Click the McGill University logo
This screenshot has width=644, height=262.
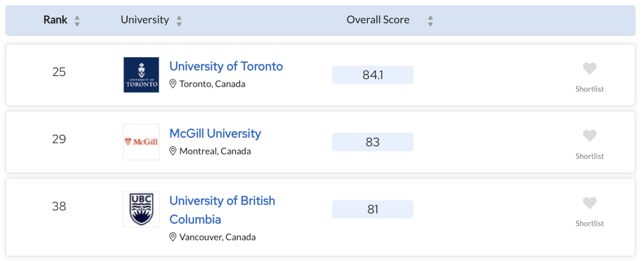(x=141, y=142)
